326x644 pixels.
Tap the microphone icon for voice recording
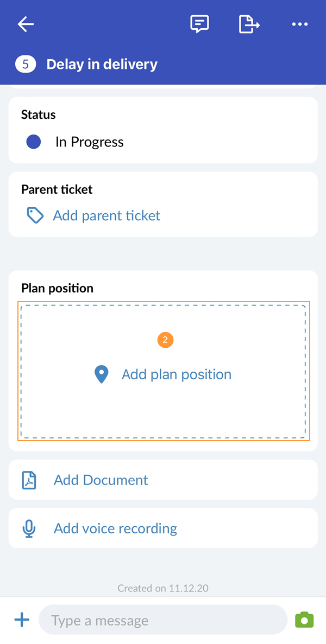coord(28,528)
